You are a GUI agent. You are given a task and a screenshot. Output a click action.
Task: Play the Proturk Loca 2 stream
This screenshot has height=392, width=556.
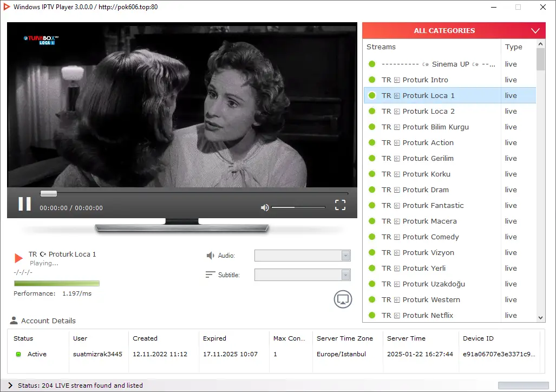coord(450,111)
